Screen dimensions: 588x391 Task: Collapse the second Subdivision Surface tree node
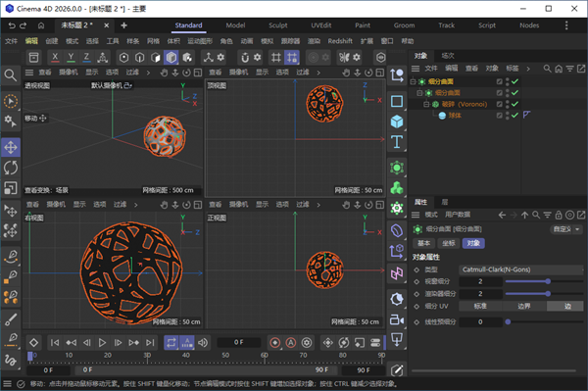point(419,92)
